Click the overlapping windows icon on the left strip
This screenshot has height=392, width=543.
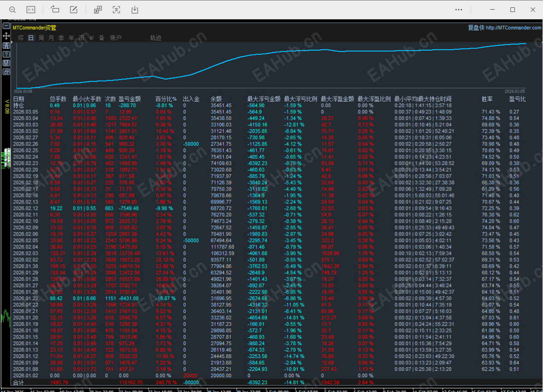click(6, 72)
